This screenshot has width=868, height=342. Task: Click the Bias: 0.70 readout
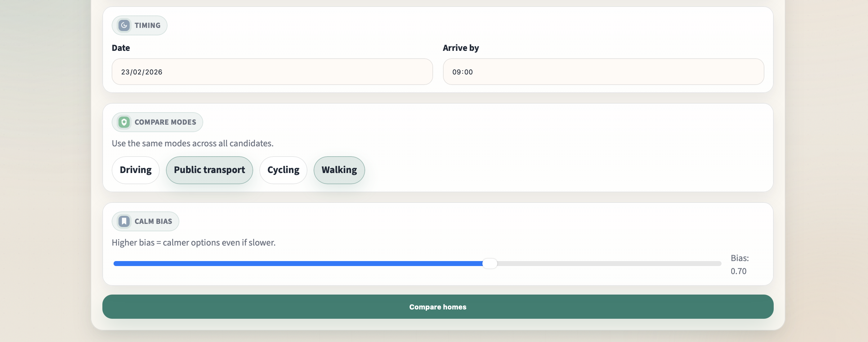click(740, 264)
